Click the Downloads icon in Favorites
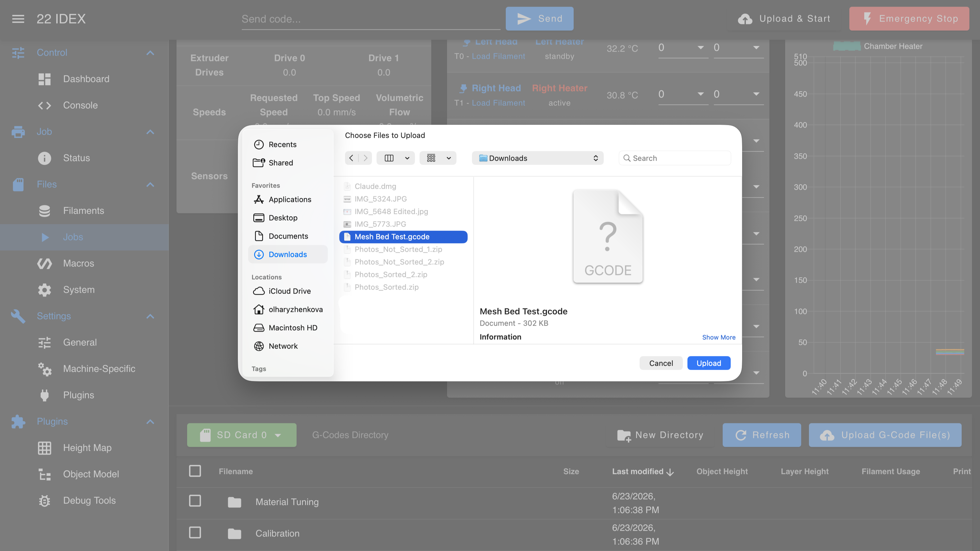This screenshot has height=551, width=980. click(259, 254)
